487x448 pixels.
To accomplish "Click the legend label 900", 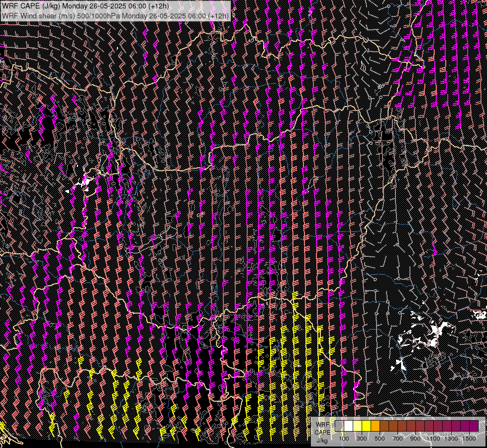I will click(415, 439).
